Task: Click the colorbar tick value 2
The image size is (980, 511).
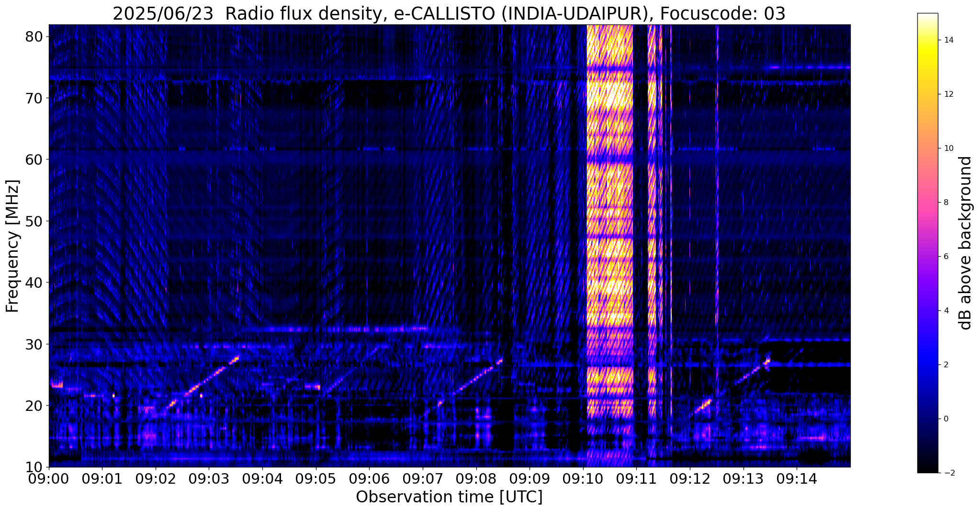Action: [945, 365]
